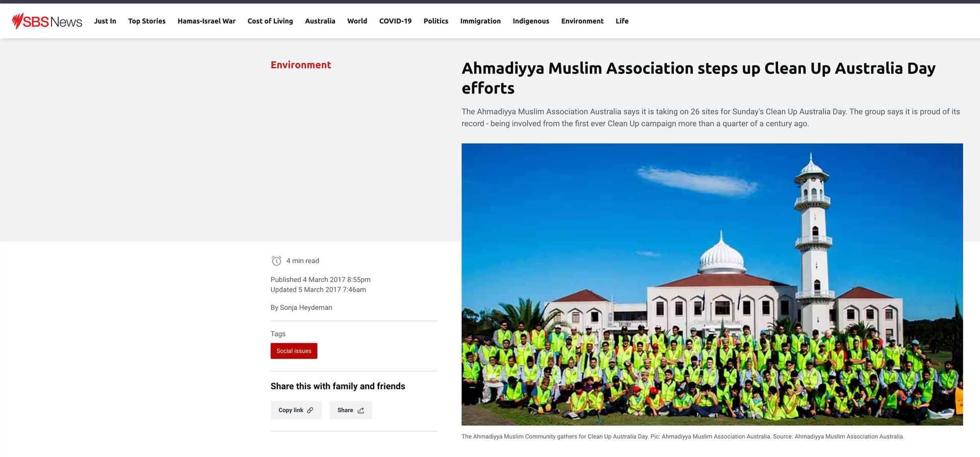
Task: Click the article summary paragraph
Action: (x=711, y=117)
